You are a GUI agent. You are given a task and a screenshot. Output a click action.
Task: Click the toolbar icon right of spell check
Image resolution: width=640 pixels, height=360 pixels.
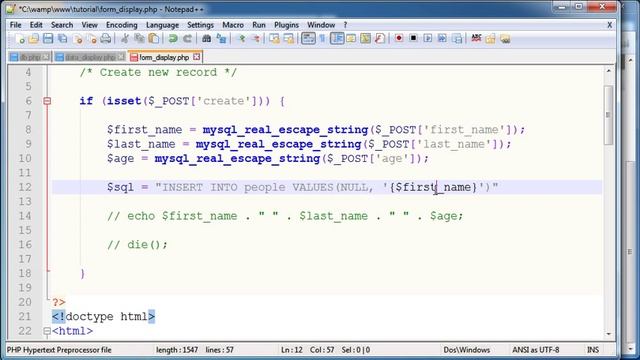click(490, 39)
